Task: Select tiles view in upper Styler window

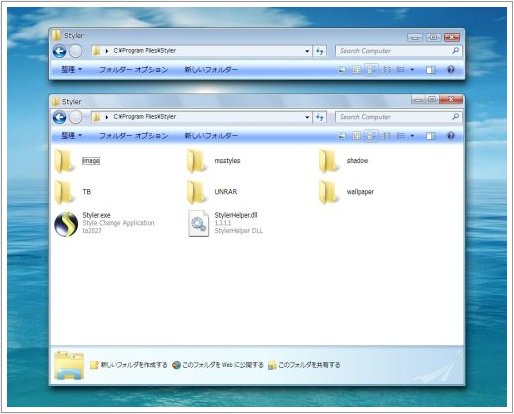Action: coord(371,70)
